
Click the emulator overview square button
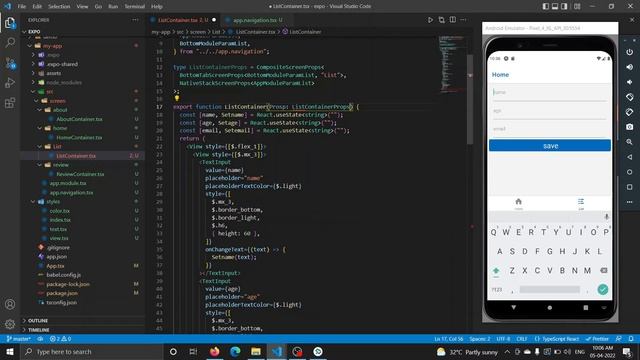click(x=629, y=187)
